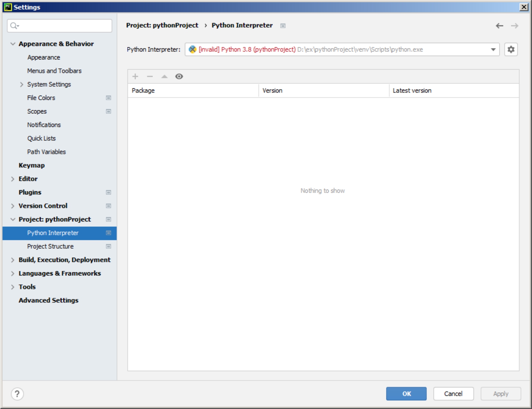532x409 pixels.
Task: Click the minus icon to uninstall package
Action: tap(150, 77)
